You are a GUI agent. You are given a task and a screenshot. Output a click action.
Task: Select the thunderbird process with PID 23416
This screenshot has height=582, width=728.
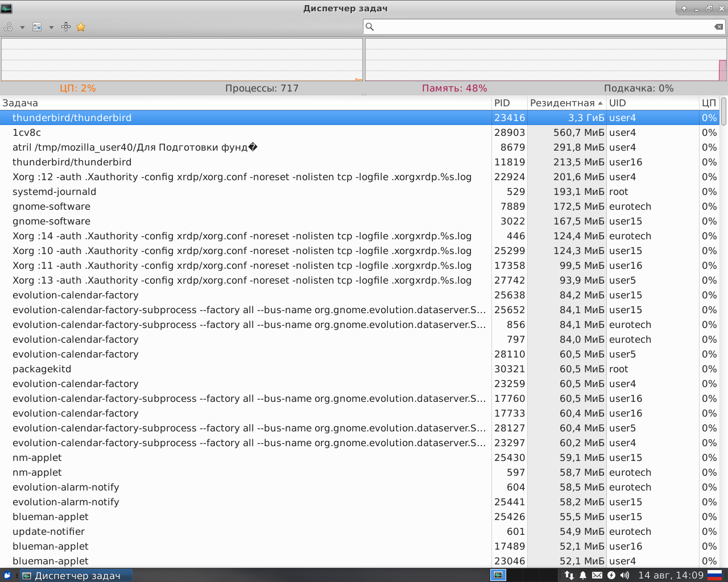tap(359, 118)
